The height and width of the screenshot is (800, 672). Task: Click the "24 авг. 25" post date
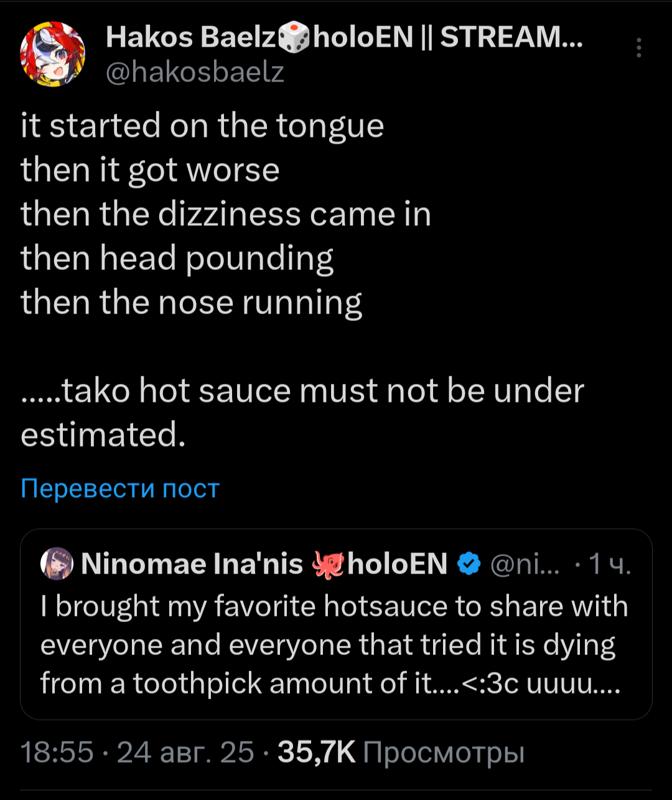coord(185,753)
